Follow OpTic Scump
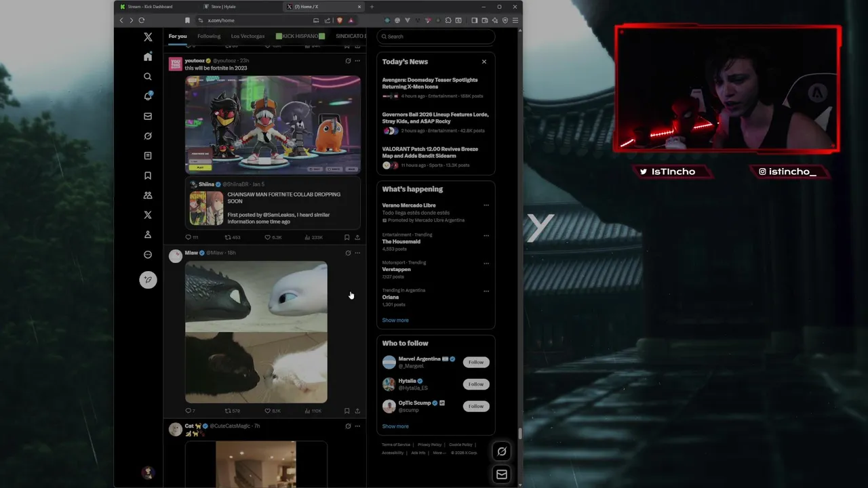868x488 pixels. (x=476, y=406)
